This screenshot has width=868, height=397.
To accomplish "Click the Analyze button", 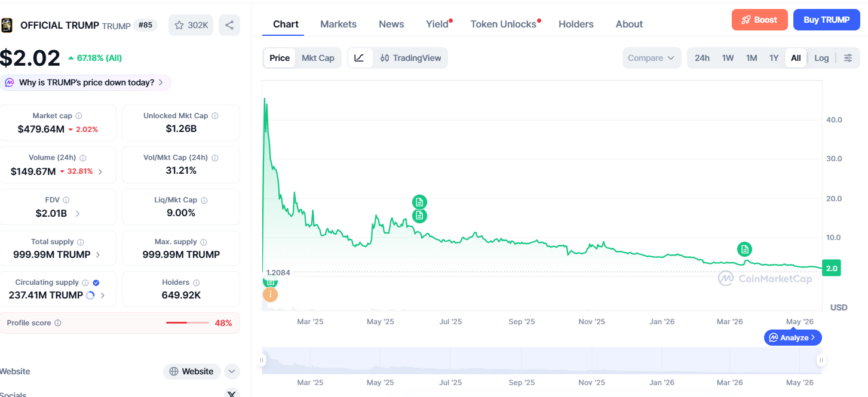I will click(x=793, y=337).
